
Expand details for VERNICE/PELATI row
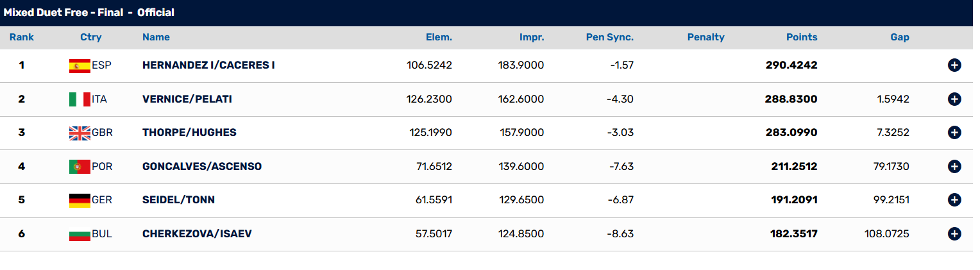954,99
